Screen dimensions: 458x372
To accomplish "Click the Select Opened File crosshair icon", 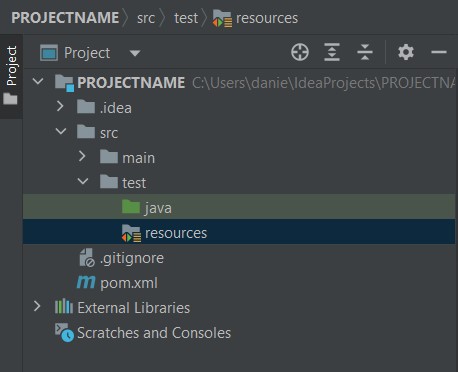I will [x=300, y=52].
